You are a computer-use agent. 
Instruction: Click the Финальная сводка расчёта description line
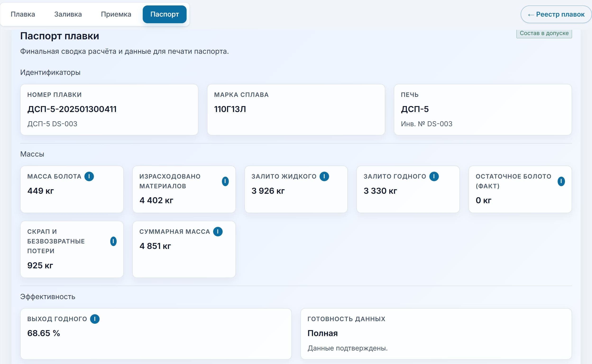pos(124,51)
